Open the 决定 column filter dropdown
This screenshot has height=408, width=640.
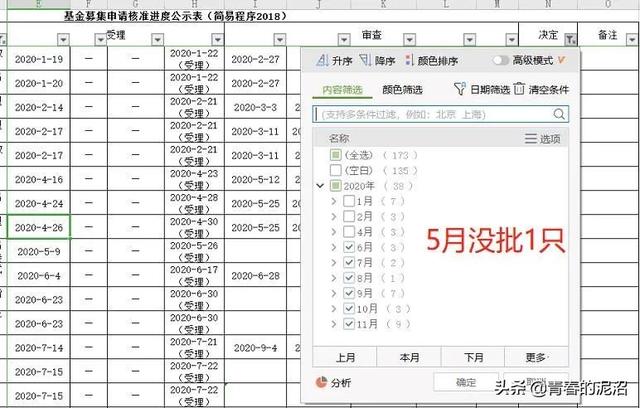point(569,40)
